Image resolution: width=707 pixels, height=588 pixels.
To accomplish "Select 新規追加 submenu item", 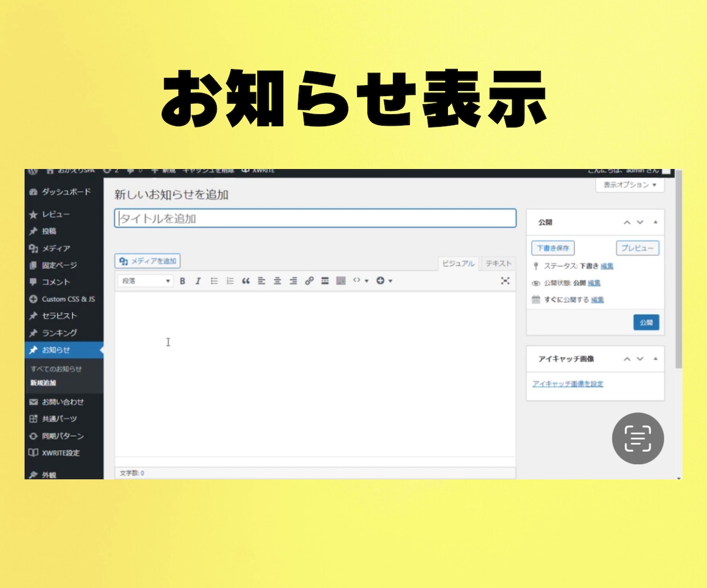I will point(43,383).
